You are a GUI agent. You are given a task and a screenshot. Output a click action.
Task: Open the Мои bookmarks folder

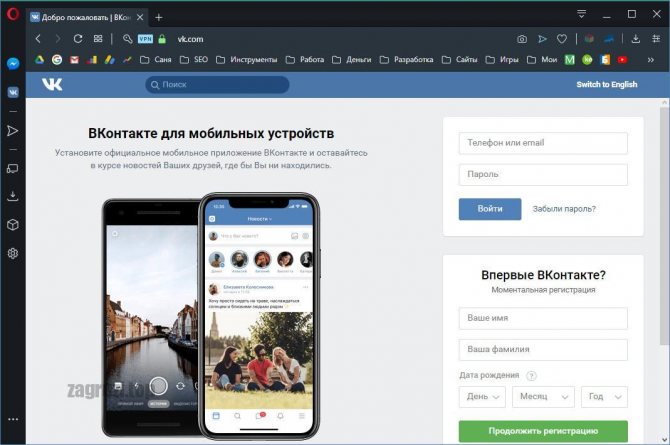click(x=543, y=60)
